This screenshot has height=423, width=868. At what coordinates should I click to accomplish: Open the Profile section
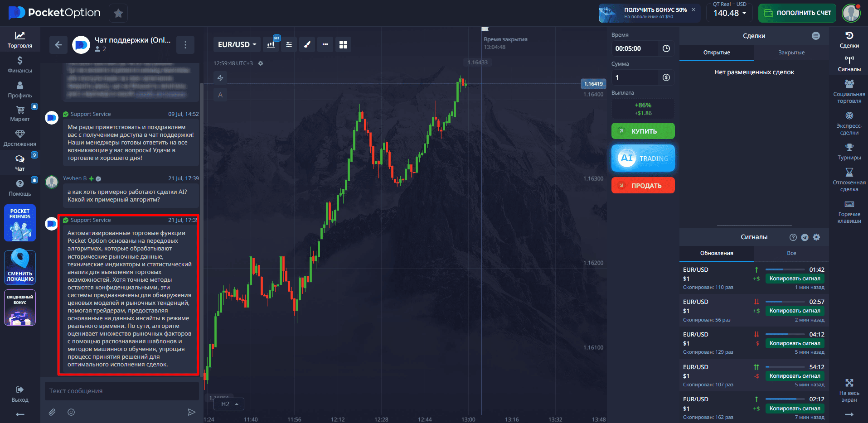20,89
